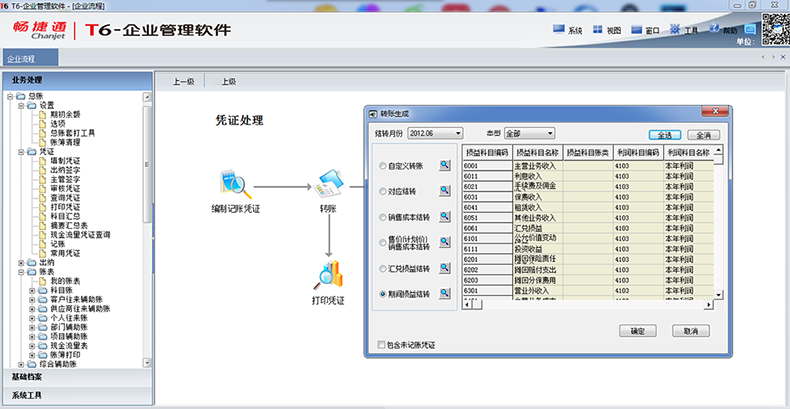
Task: Open 填制凭证 in the tree
Action: click(x=65, y=161)
